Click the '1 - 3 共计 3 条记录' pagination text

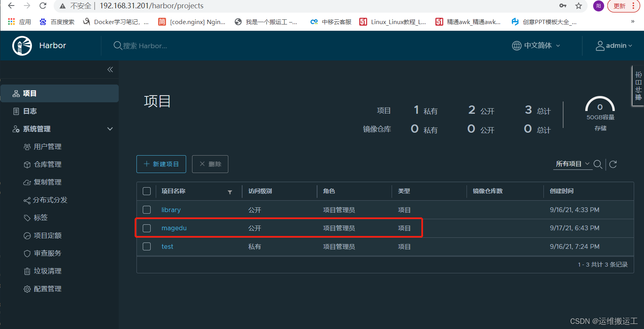(x=603, y=265)
